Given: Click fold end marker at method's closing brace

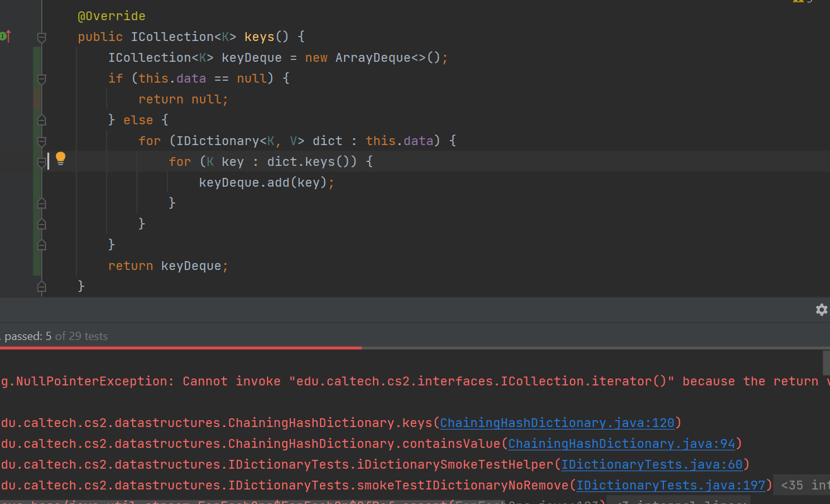Looking at the screenshot, I should pyautogui.click(x=42, y=287).
